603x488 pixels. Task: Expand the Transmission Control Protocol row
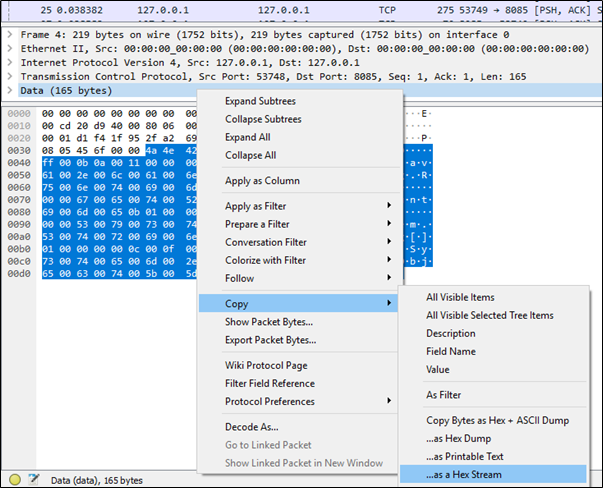tap(10, 76)
